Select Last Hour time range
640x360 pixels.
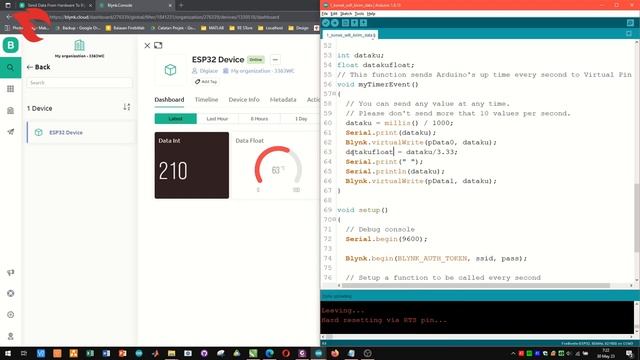[x=217, y=119]
